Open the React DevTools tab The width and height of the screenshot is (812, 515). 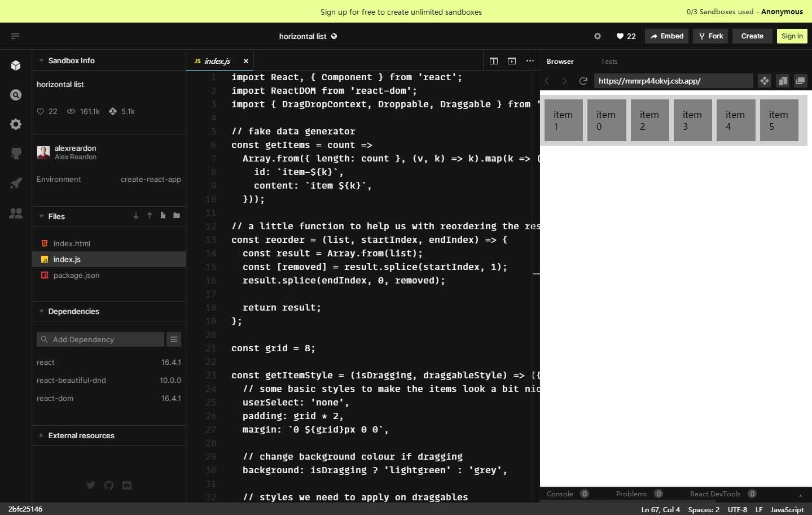pos(723,494)
